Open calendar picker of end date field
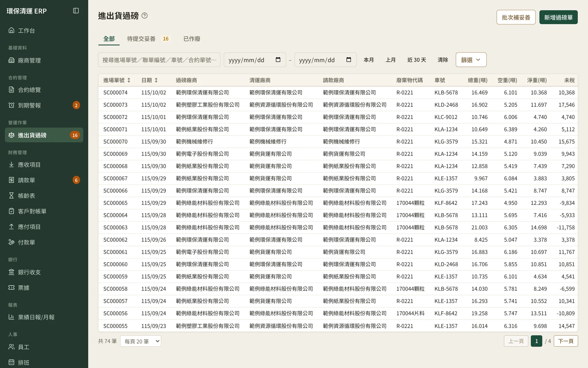 [349, 60]
